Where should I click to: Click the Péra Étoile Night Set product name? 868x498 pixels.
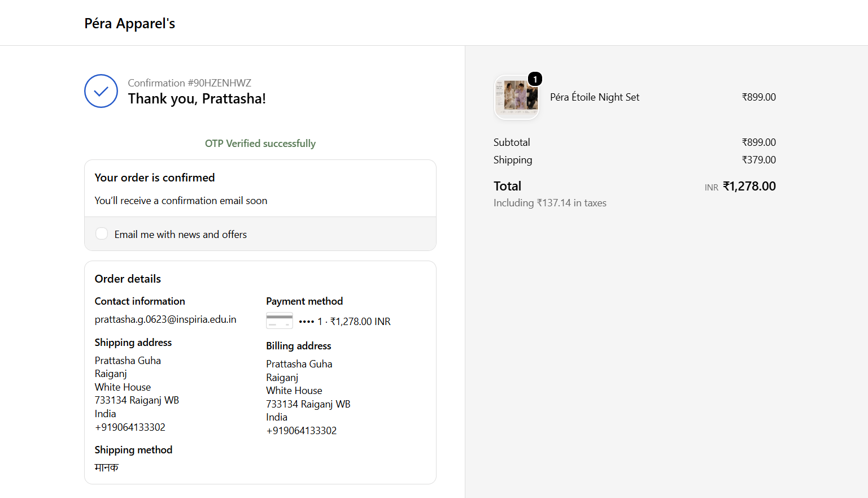595,97
